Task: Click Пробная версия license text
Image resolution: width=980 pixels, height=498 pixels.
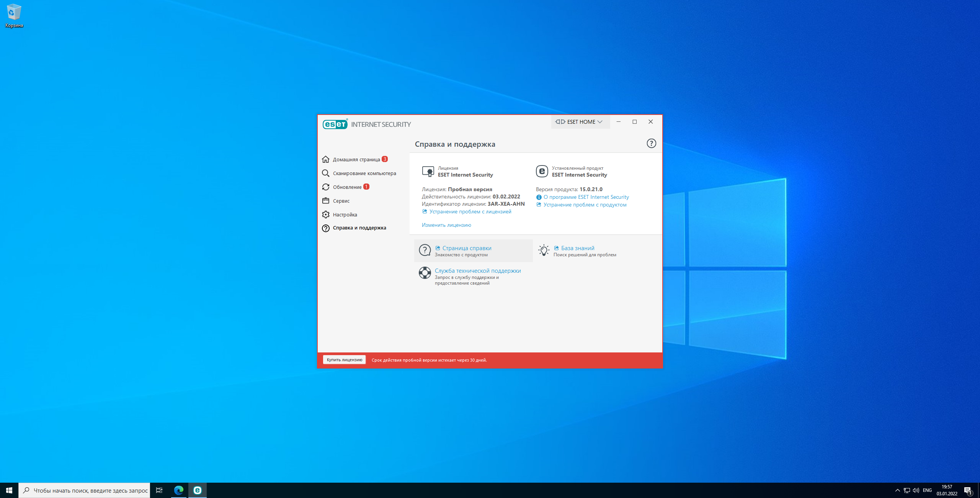Action: coord(470,189)
